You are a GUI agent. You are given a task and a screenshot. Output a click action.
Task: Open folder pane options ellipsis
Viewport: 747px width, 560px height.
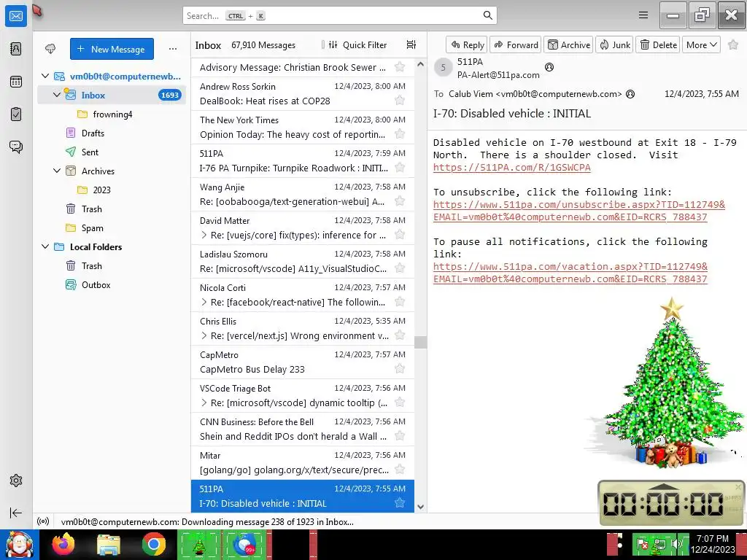pyautogui.click(x=173, y=49)
